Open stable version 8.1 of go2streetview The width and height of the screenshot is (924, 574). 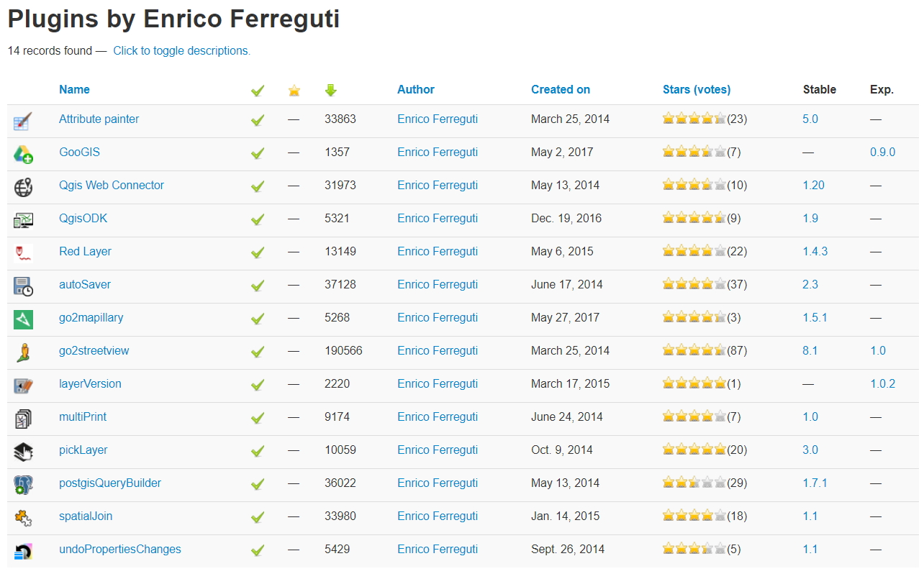(x=810, y=351)
